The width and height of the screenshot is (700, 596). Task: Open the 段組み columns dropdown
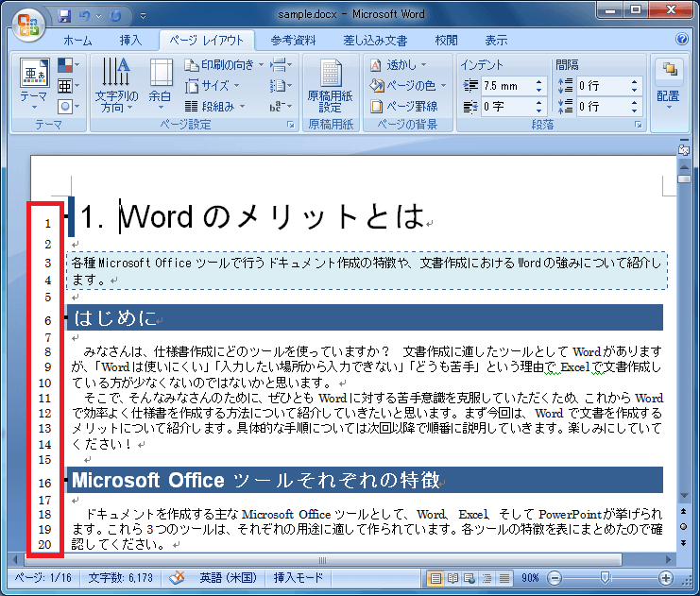point(215,106)
